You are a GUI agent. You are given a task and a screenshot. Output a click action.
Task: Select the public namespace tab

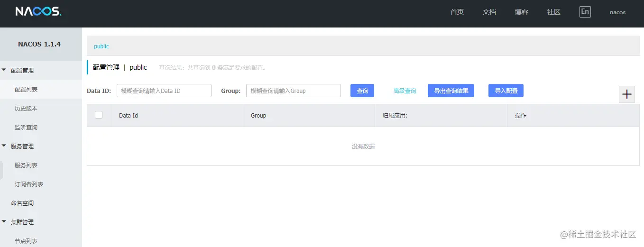coord(101,46)
